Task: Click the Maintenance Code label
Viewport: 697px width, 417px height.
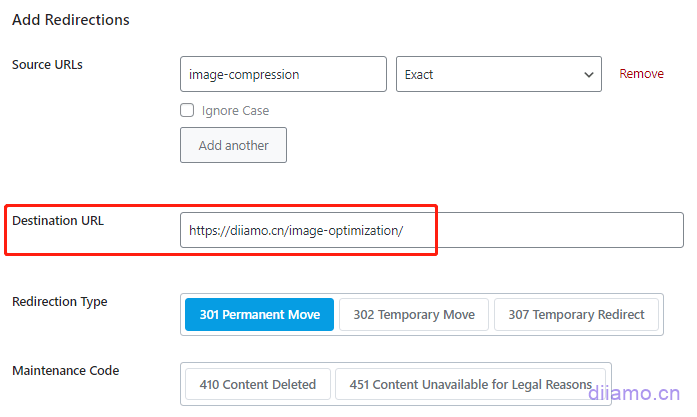Action: point(65,371)
